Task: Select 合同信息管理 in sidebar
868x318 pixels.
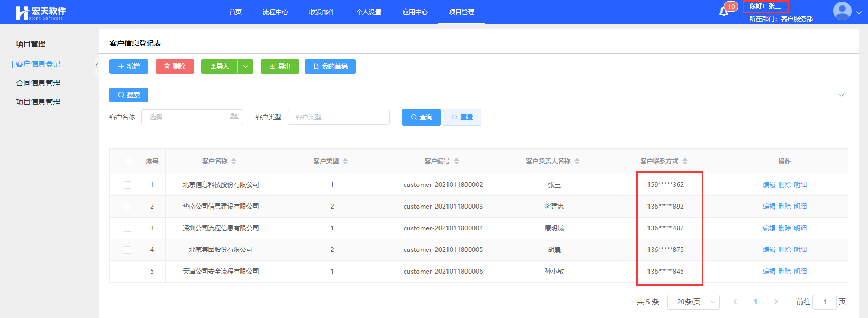Action: click(38, 83)
